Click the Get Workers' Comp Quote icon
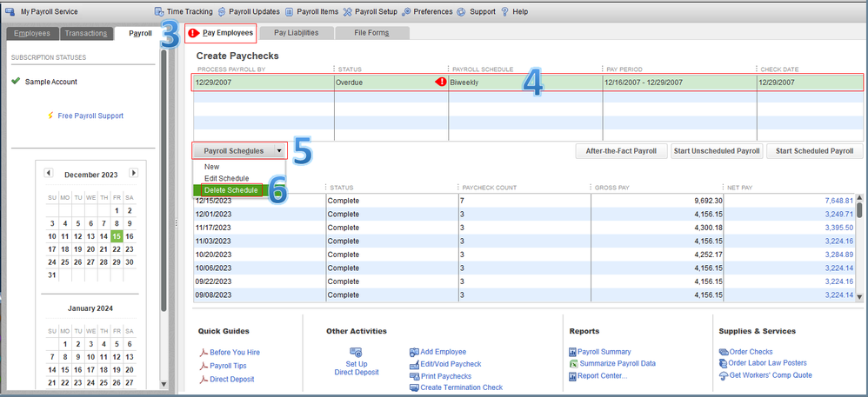Viewport: 868px width, 397px height. tap(724, 375)
